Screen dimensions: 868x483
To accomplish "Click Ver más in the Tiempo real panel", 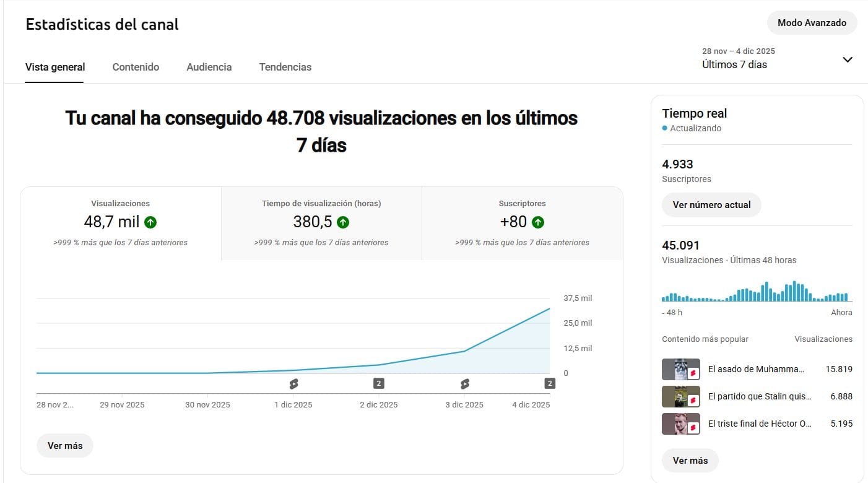I will 690,460.
